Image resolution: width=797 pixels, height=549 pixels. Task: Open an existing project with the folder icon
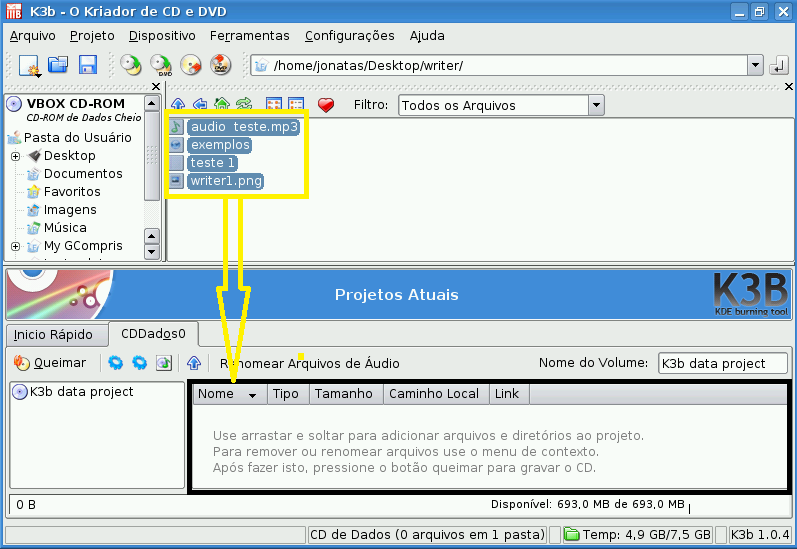(x=58, y=65)
